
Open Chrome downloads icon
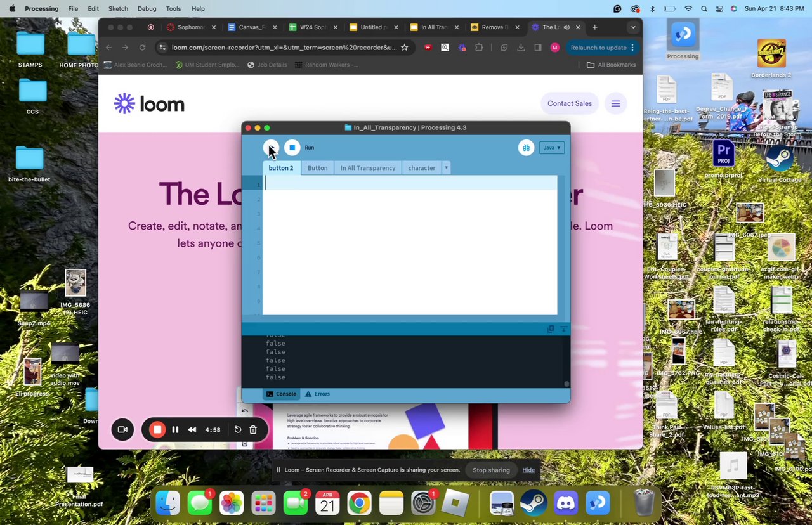(521, 48)
